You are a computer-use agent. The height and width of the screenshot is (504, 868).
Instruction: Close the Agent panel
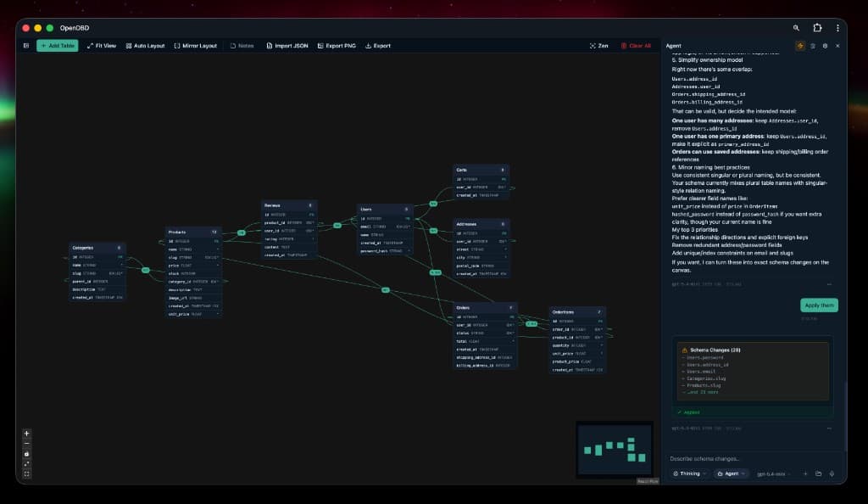[837, 46]
